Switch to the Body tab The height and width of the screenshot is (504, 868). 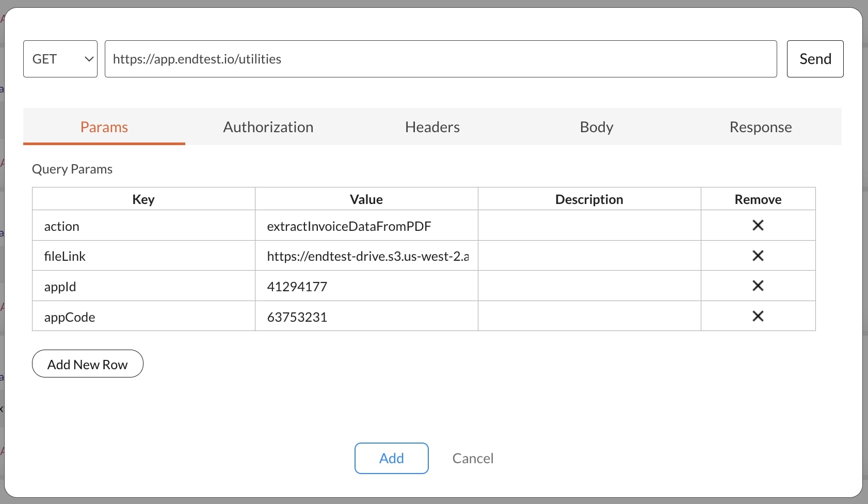point(596,127)
